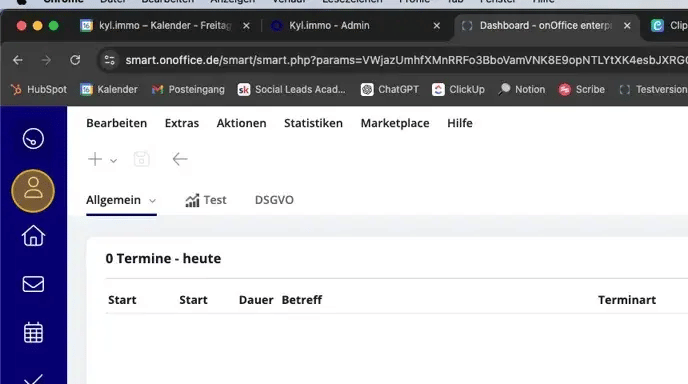Open the Bearbeiten menu
The height and width of the screenshot is (384, 688).
[116, 123]
